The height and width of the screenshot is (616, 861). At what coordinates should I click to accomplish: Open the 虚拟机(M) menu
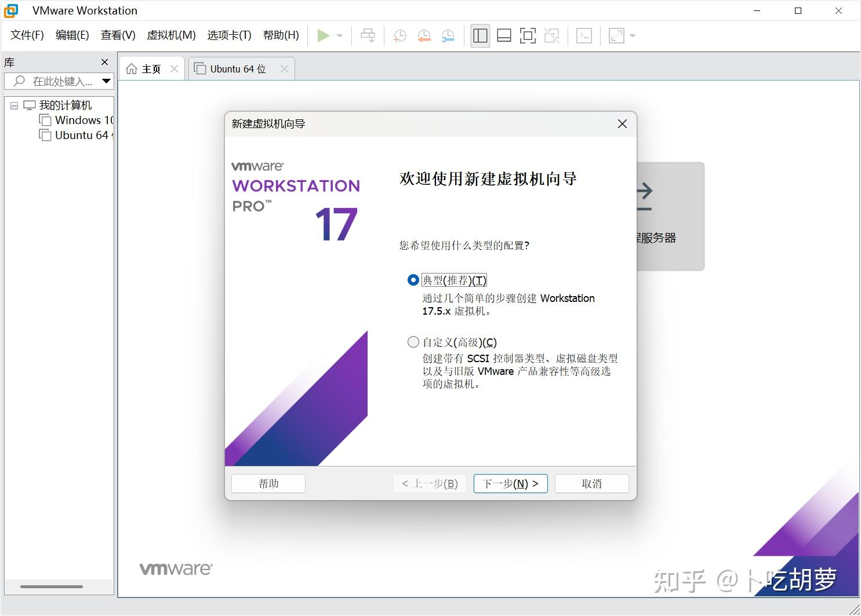tap(171, 35)
